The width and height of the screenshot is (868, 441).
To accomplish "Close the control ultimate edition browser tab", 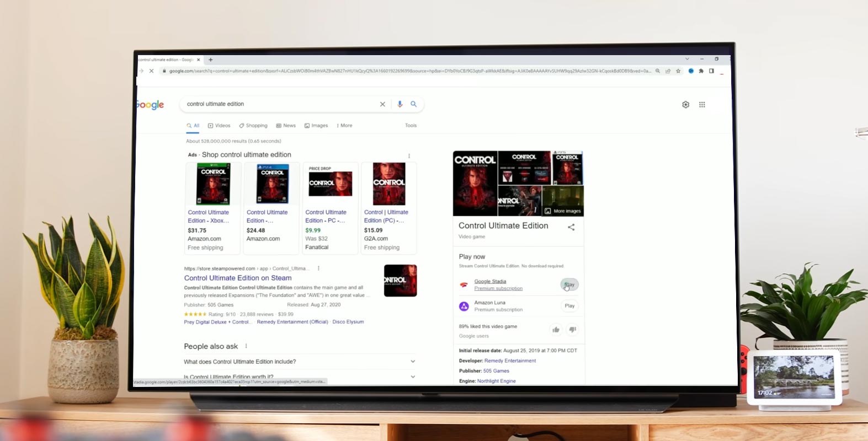I will 199,60.
